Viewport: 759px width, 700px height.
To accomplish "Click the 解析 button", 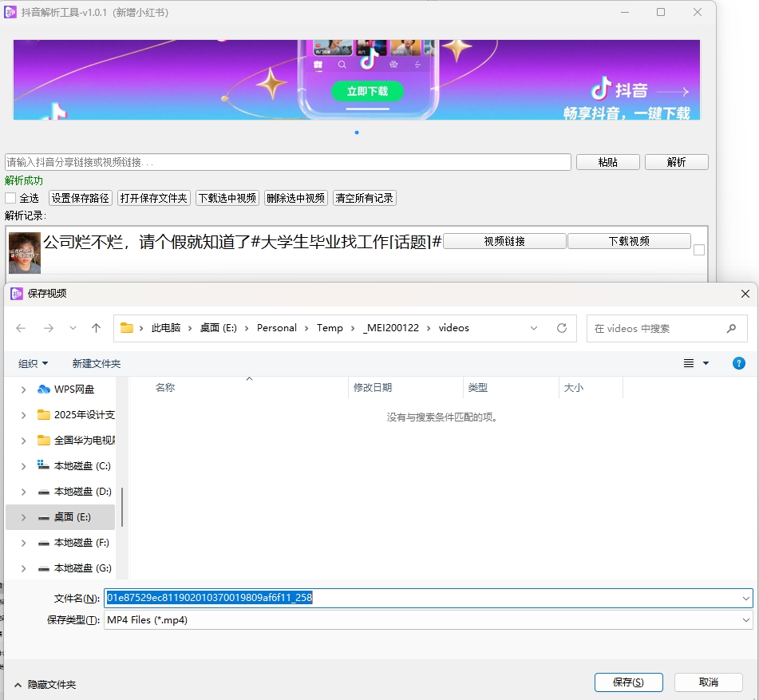I will tap(676, 162).
